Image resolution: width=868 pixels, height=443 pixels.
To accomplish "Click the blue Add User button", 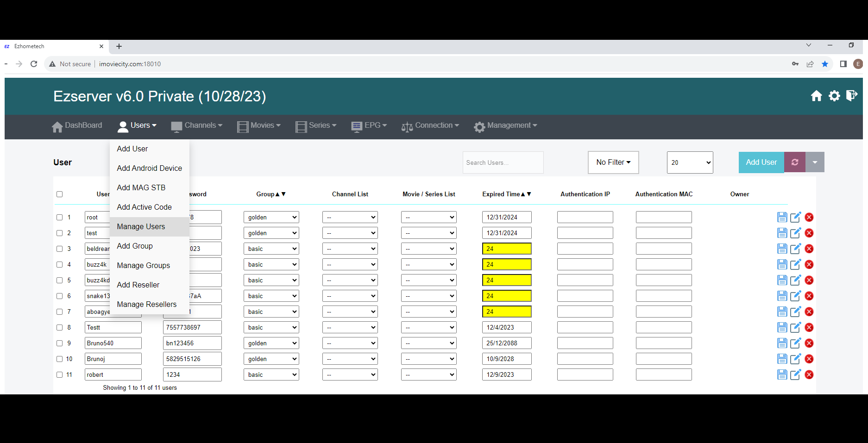I will (761, 162).
